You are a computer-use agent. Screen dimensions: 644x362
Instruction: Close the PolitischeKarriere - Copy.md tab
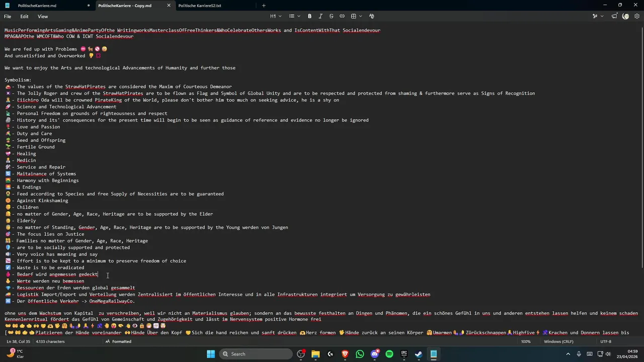click(x=169, y=6)
